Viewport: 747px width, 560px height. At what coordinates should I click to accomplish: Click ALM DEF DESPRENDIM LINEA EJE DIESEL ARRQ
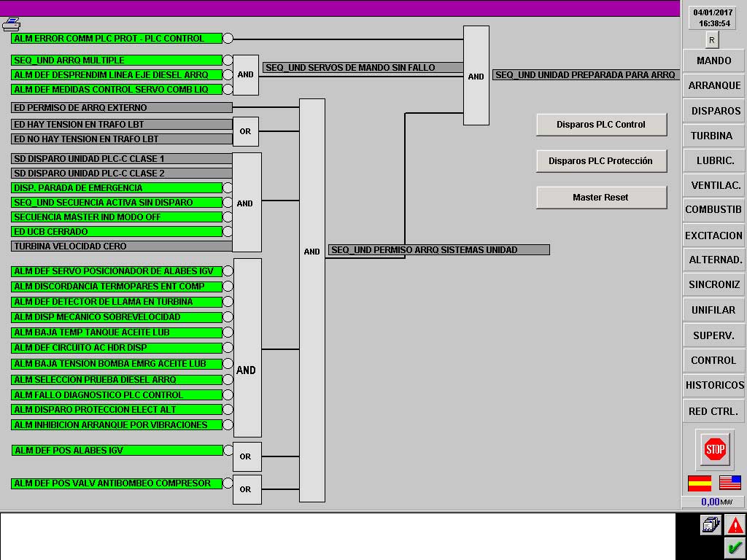tap(117, 75)
